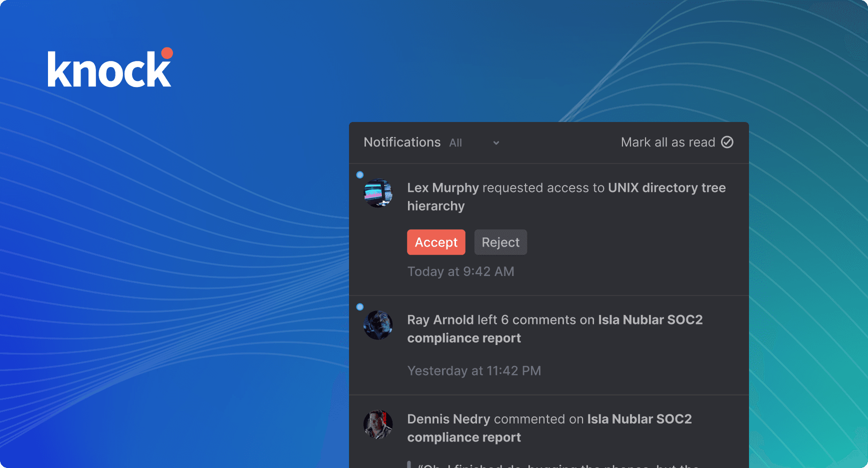Click the chevron arrow beside All filter
Screen dimensions: 868x468
496,143
